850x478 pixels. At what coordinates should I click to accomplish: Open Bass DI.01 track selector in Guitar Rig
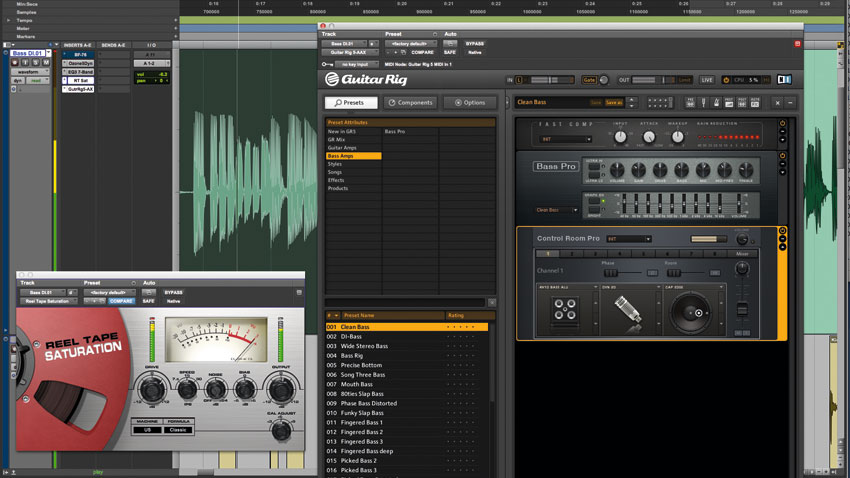click(x=344, y=43)
